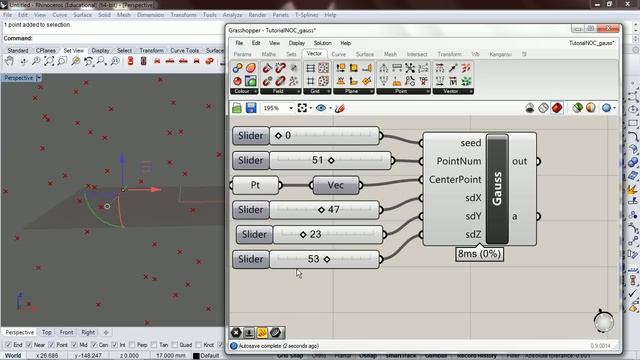
Task: Click the orange ellipse icon in Colour panel
Action: pos(251,68)
